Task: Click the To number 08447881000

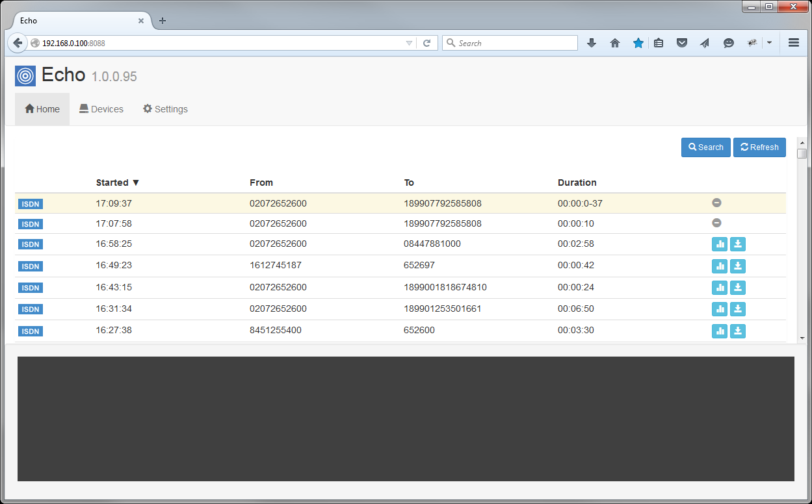Action: [432, 244]
